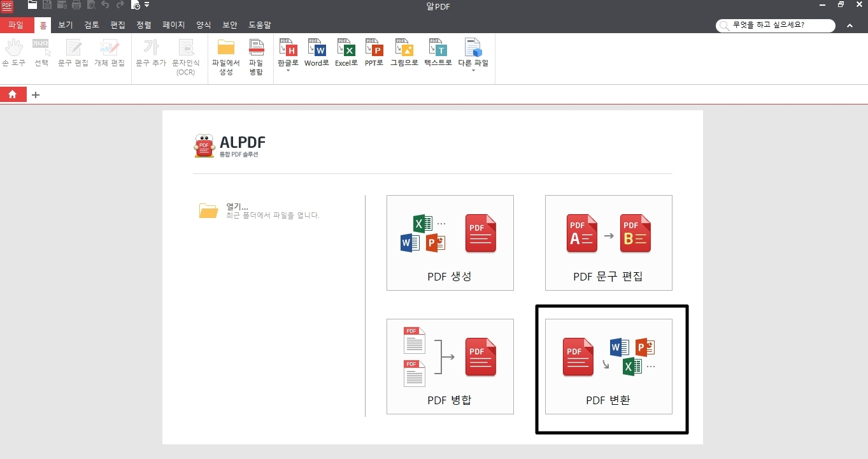Select the 손 도구 hand tool
The height and width of the screenshot is (459, 868).
[14, 53]
